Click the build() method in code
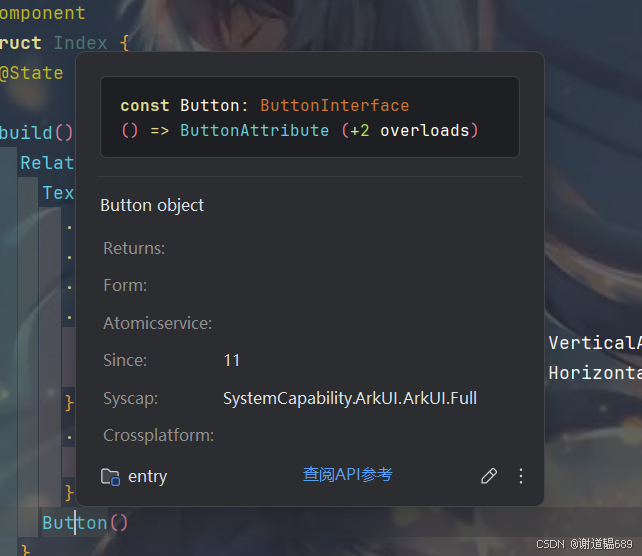 pyautogui.click(x=36, y=132)
